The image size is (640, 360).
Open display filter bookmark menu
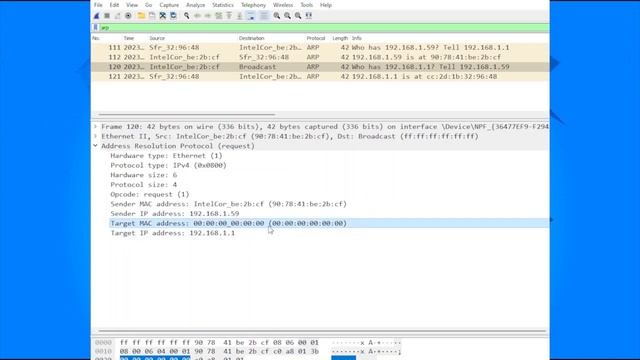tap(96, 27)
